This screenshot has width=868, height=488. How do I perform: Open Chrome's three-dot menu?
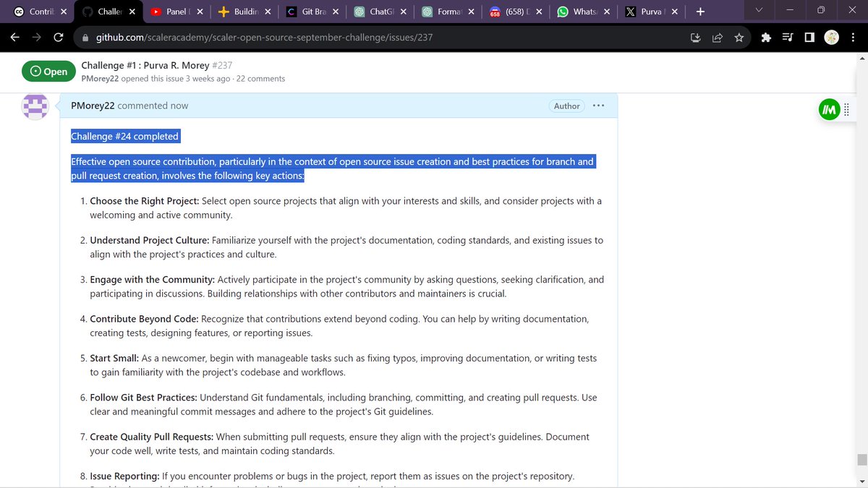point(854,37)
